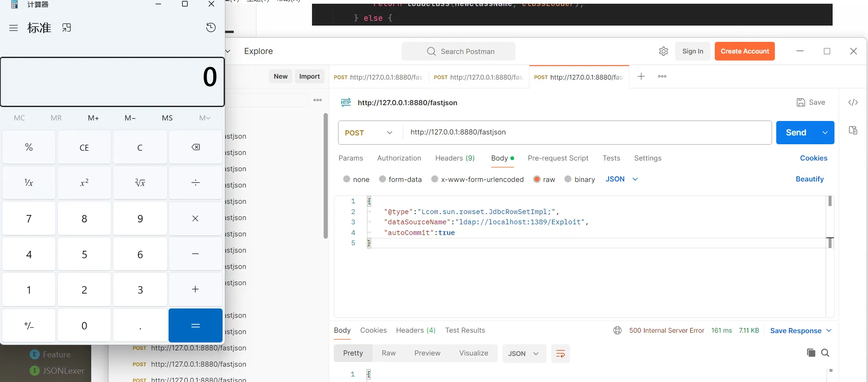The height and width of the screenshot is (382, 868).
Task: Choose the none body option
Action: (x=346, y=179)
